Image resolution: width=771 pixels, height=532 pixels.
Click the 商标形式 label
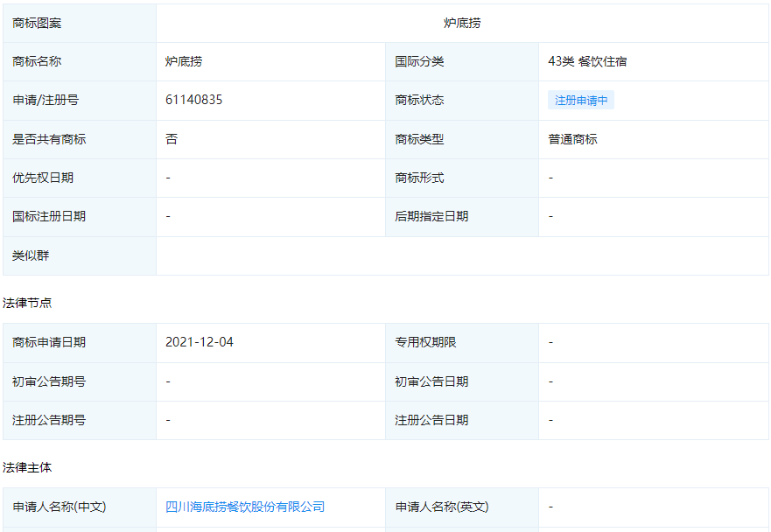click(419, 178)
